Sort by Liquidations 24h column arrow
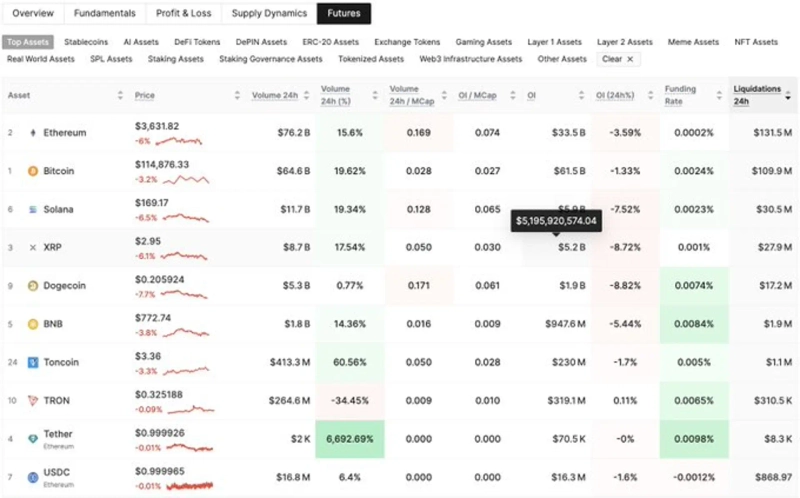Screen dimensions: 800x498 (788, 96)
